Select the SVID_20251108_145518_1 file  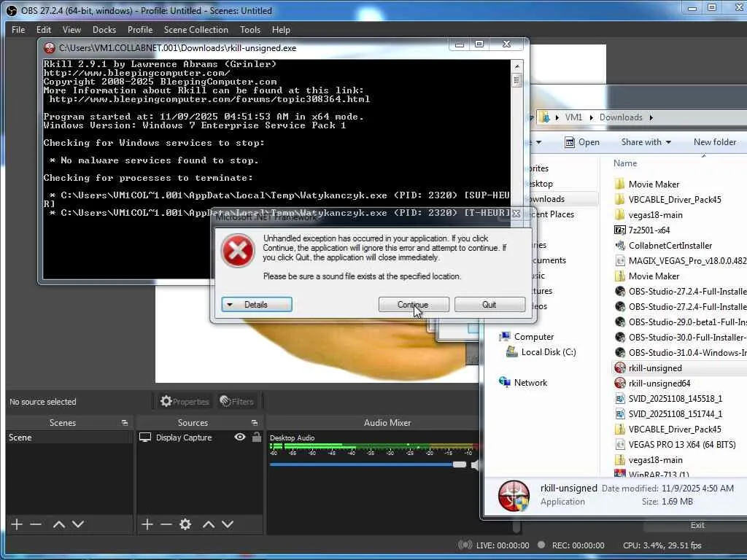tap(675, 399)
